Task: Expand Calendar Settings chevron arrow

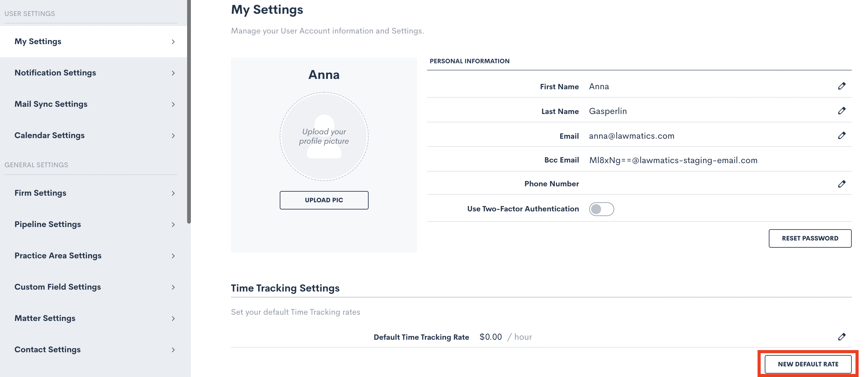Action: pyautogui.click(x=173, y=136)
